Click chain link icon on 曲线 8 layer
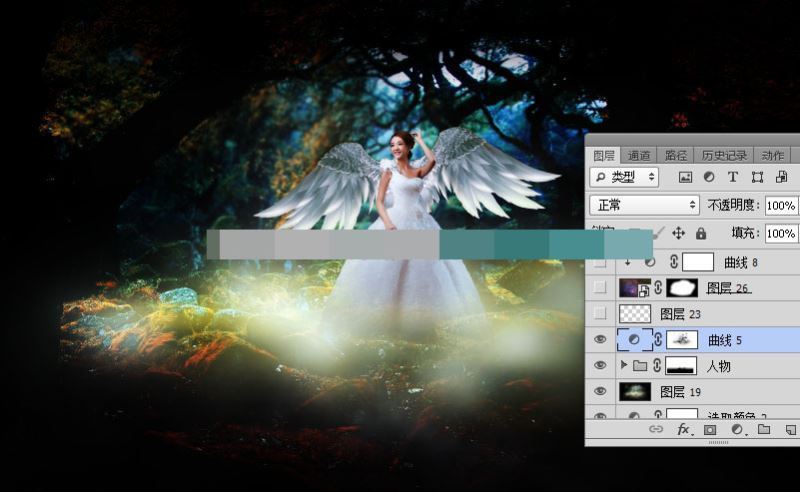The height and width of the screenshot is (492, 800). [x=673, y=262]
